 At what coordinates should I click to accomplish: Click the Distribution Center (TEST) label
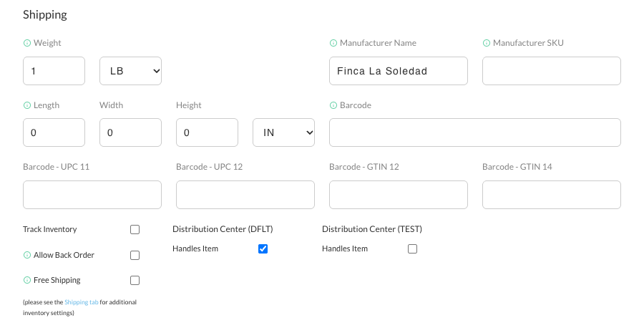click(372, 229)
